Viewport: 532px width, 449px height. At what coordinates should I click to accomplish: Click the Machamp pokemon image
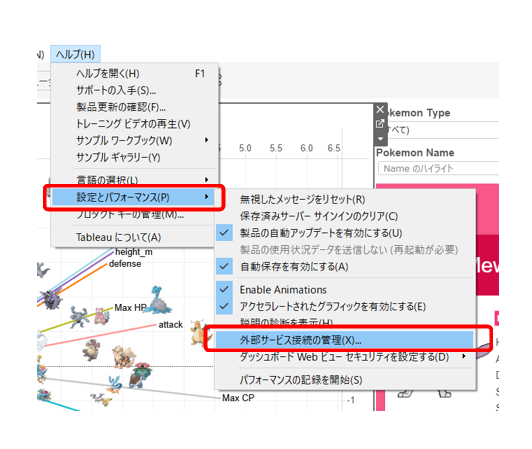(79, 317)
